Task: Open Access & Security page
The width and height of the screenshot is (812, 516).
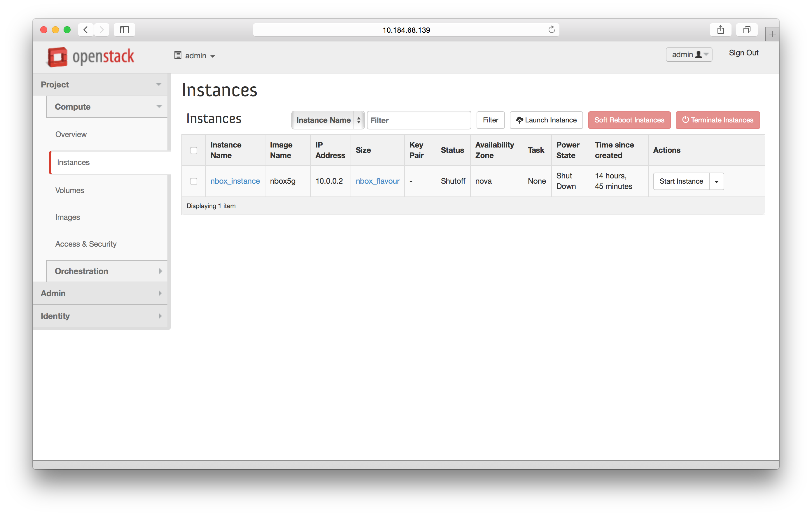Action: 86,244
